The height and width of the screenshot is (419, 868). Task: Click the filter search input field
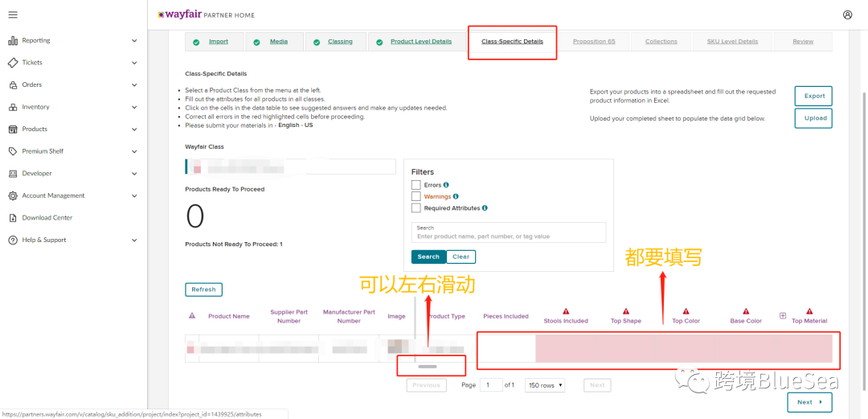click(509, 232)
